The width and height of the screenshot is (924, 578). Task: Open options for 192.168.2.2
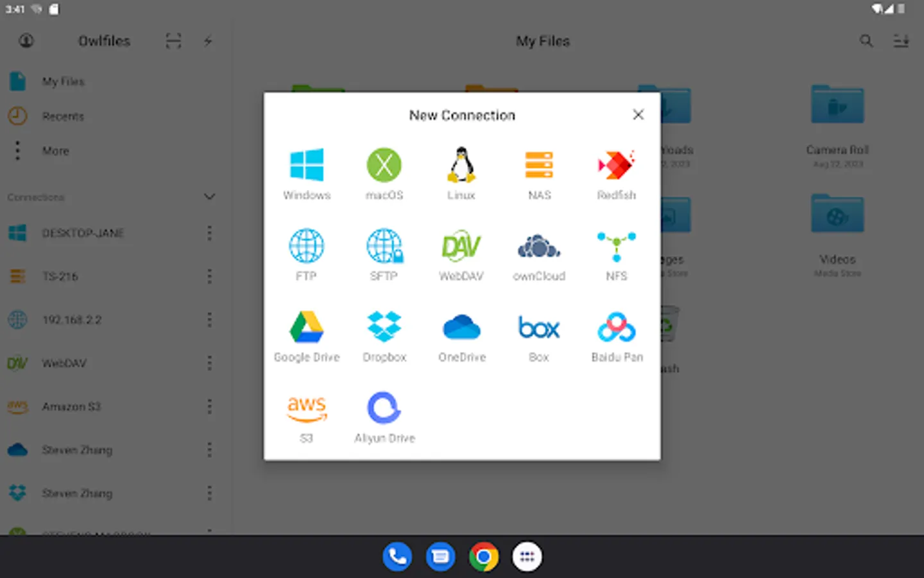tap(209, 320)
